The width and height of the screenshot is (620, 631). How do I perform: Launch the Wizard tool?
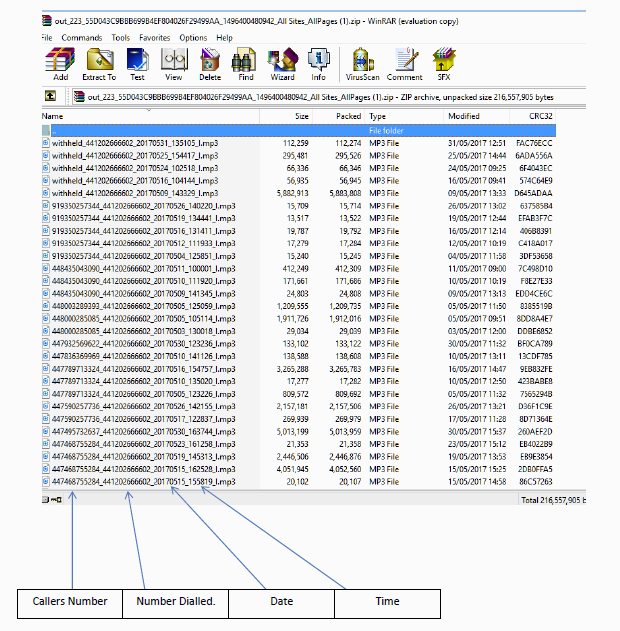282,64
